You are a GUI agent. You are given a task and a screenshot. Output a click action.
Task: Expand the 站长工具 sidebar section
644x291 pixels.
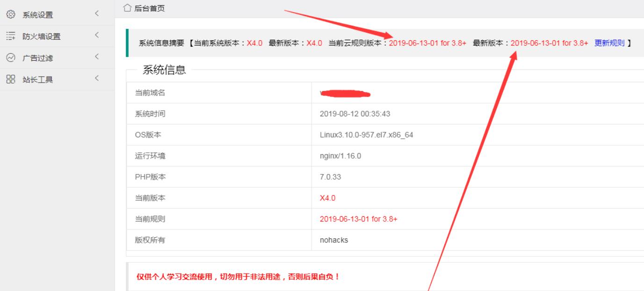pos(98,79)
